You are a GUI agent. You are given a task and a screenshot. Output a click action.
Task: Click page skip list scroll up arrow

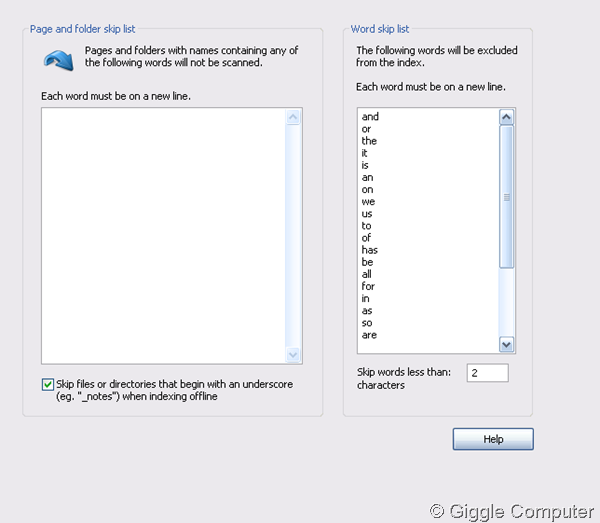(x=293, y=117)
